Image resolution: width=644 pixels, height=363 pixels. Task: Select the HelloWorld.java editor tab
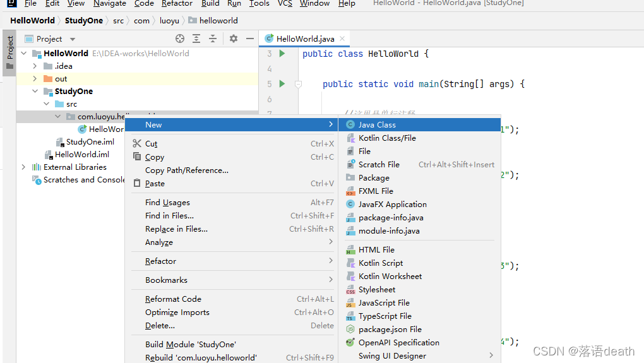tap(305, 39)
